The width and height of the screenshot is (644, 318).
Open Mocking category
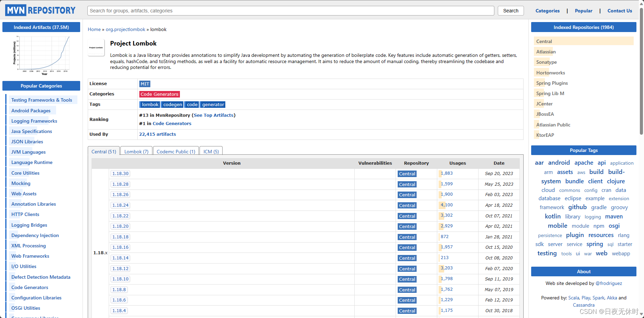21,183
